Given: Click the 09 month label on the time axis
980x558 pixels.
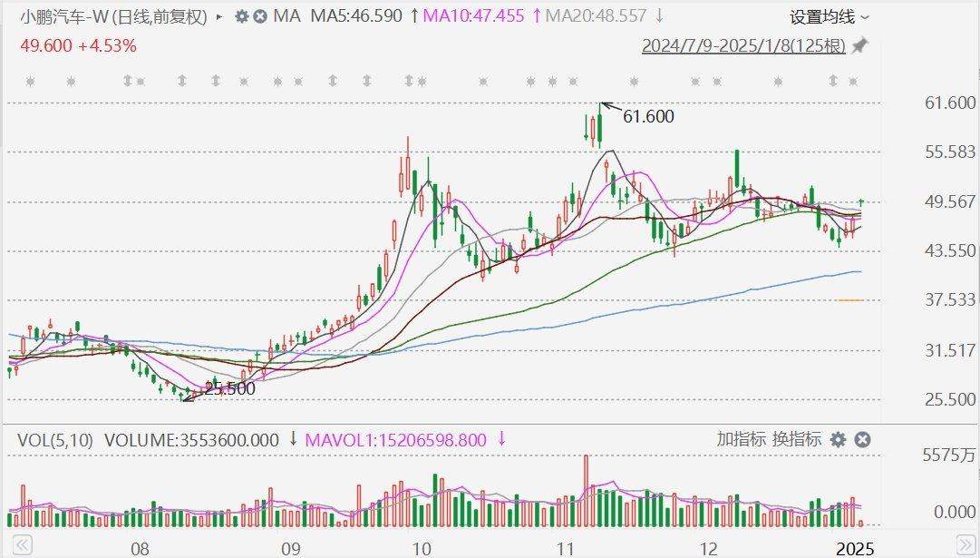Looking at the screenshot, I should point(291,549).
